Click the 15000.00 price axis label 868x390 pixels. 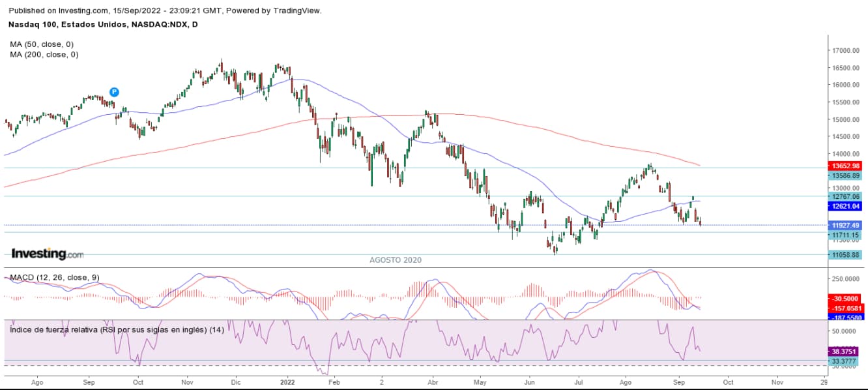pyautogui.click(x=845, y=120)
